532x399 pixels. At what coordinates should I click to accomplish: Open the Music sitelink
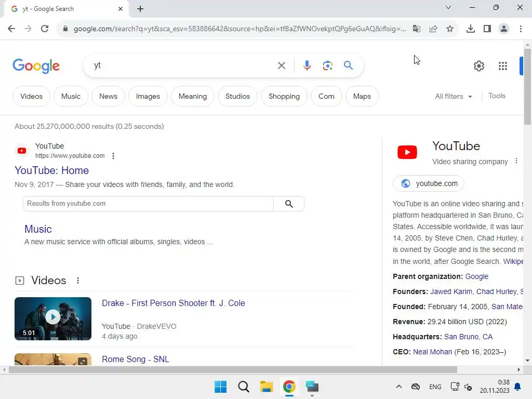pos(38,229)
